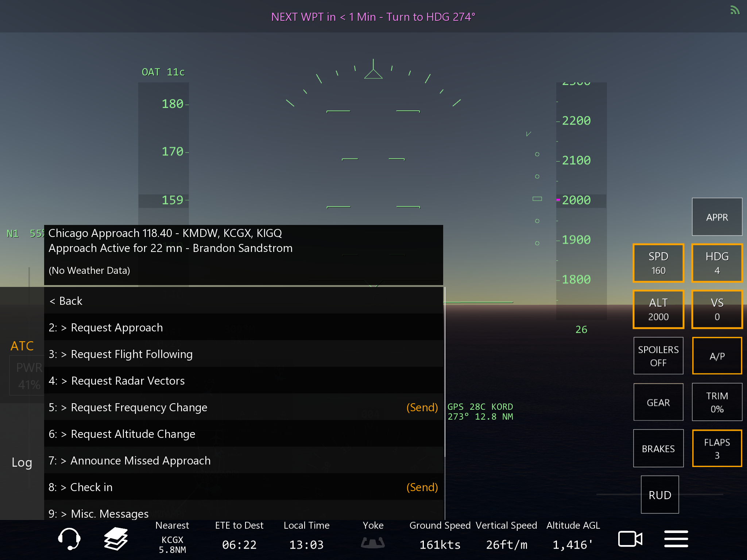Toggle the HDG 4 autopilot hold

717,263
